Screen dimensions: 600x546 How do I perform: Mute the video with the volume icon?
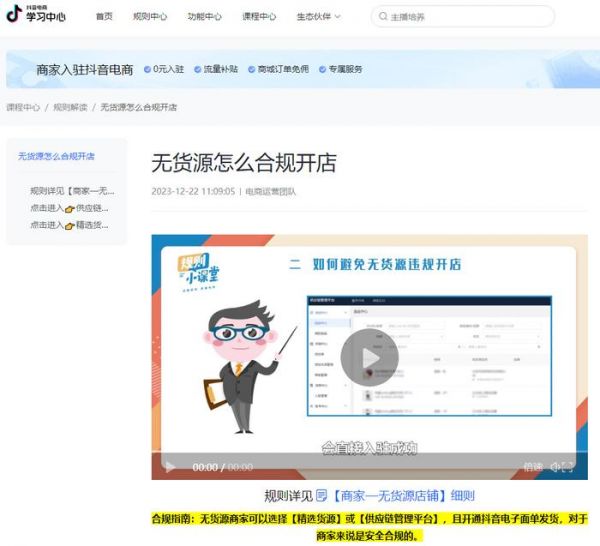(554, 467)
